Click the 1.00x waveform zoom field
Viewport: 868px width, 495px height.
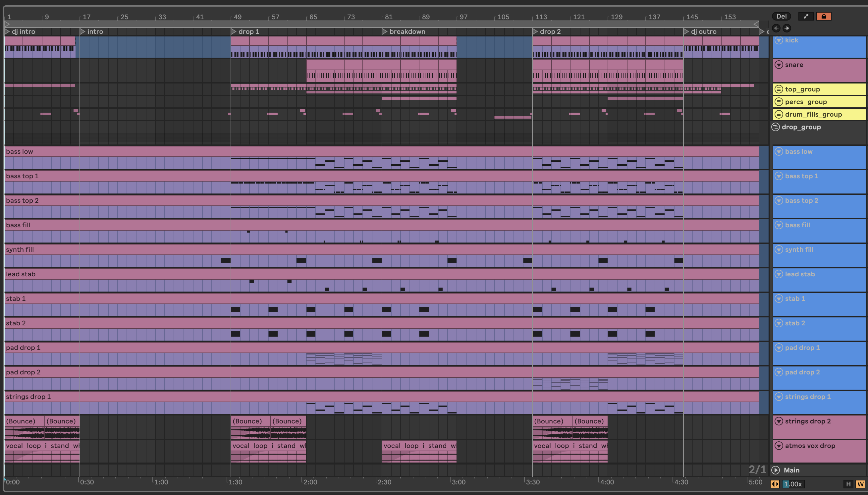[x=793, y=484]
